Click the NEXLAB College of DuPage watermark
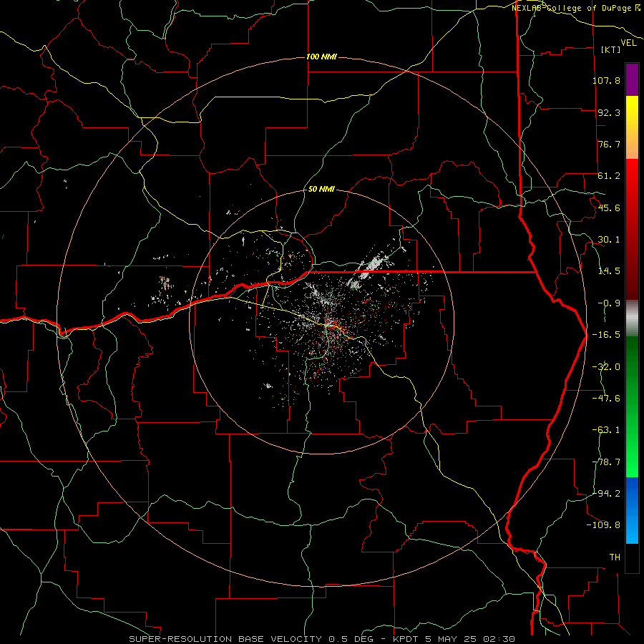 click(x=575, y=8)
